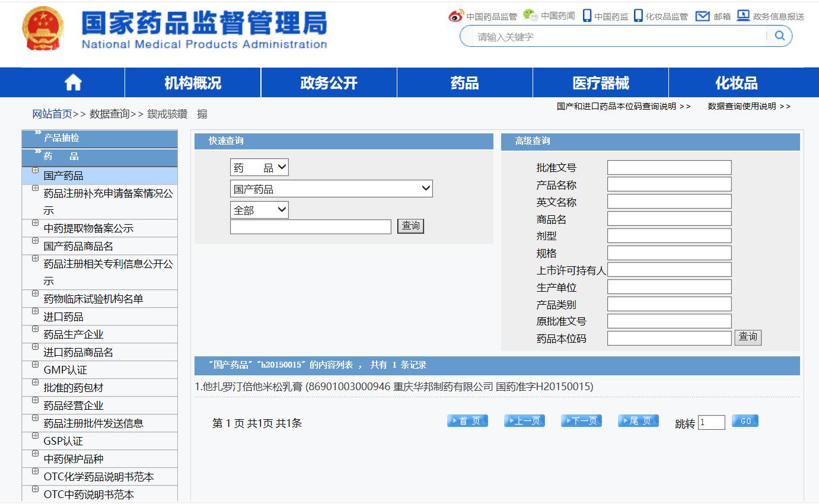Viewport: 819px width, 504px height.
Task: Click the home icon in navigation bar
Action: coord(73,82)
